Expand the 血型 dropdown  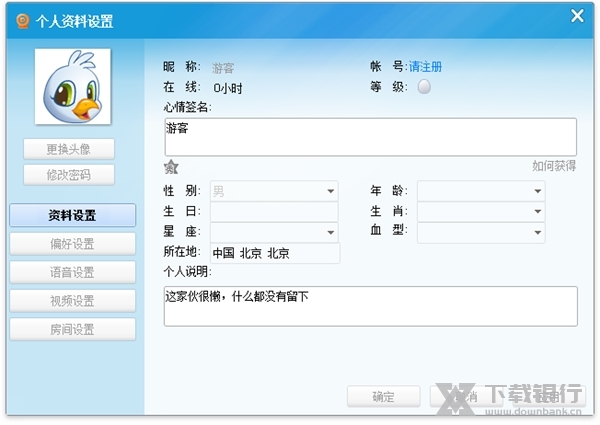[x=481, y=233]
